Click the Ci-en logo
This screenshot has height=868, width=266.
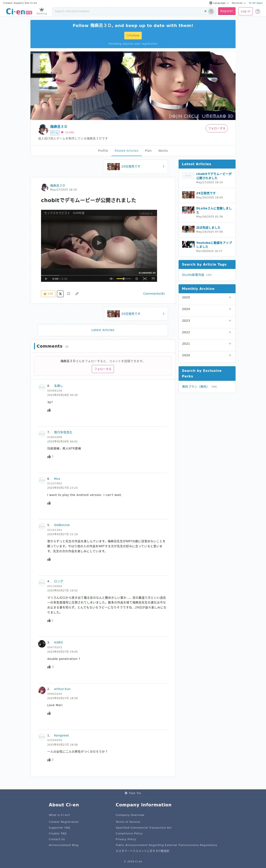19,11
